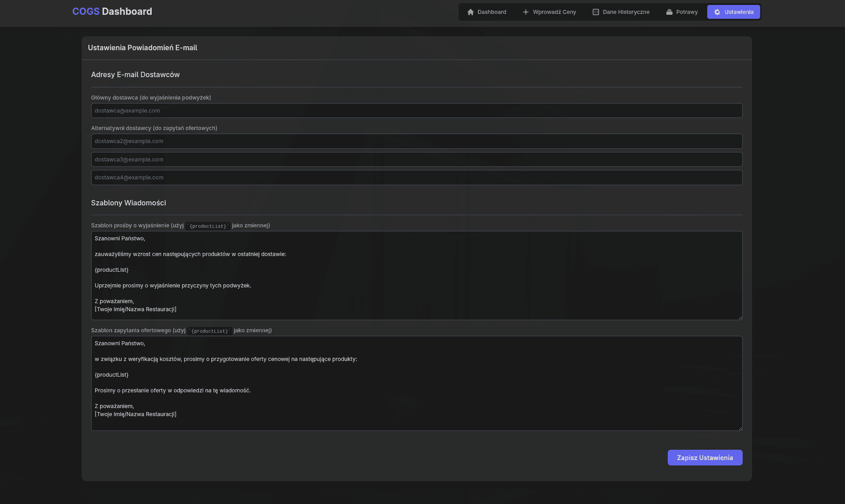The height and width of the screenshot is (504, 845).
Task: Switch to the Potrawy tab
Action: [x=687, y=12]
